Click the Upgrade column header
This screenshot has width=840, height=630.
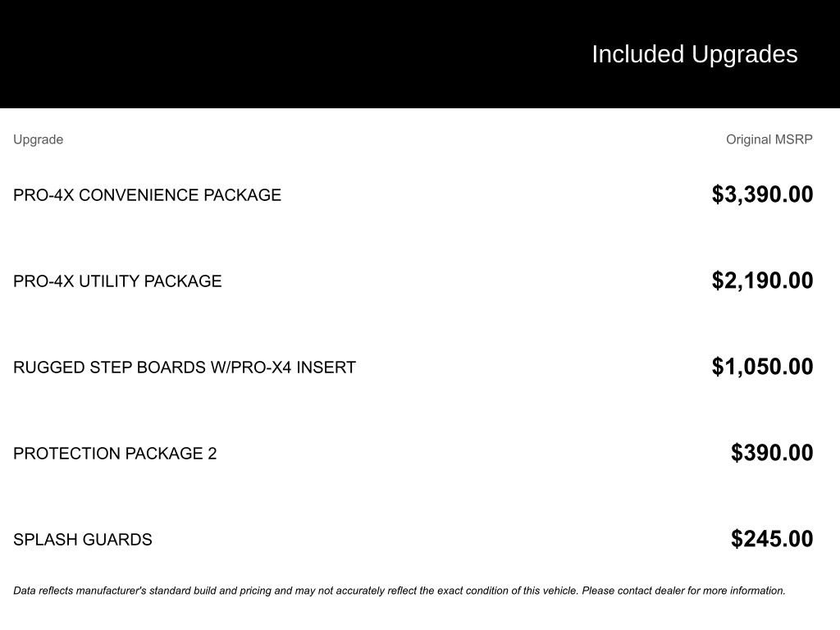[x=38, y=139]
